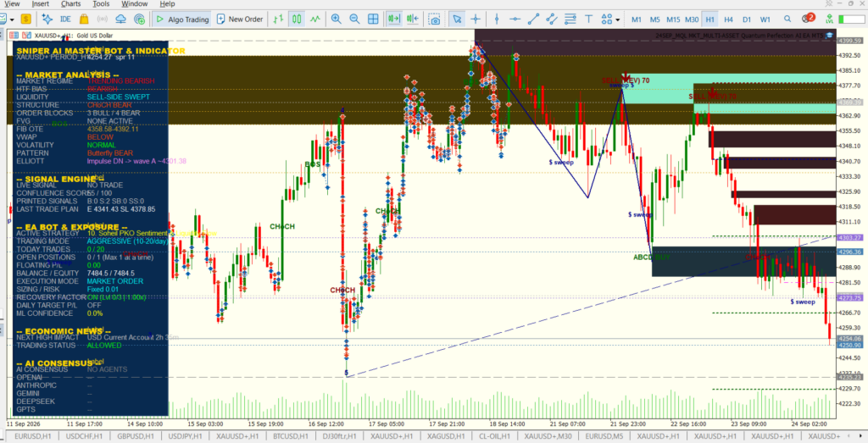Zoom out on the chart
Image resolution: width=868 pixels, height=443 pixels.
[x=354, y=19]
